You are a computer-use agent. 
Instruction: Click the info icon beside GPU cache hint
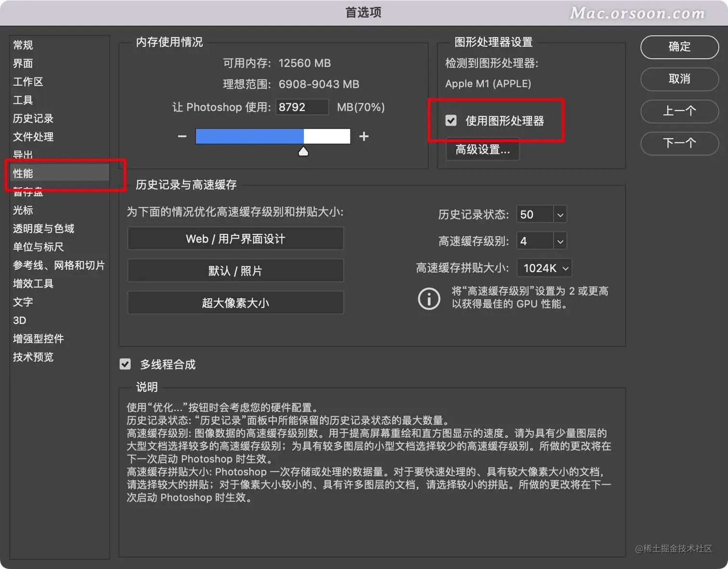(x=429, y=298)
